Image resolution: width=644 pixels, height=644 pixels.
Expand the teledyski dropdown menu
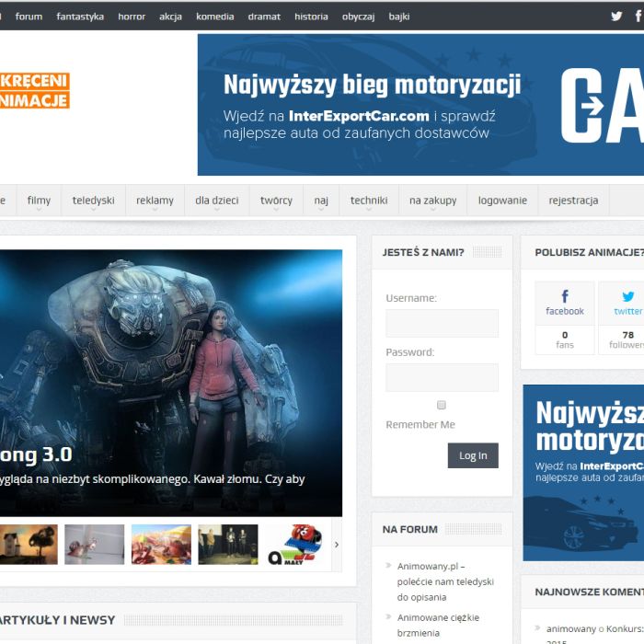93,201
